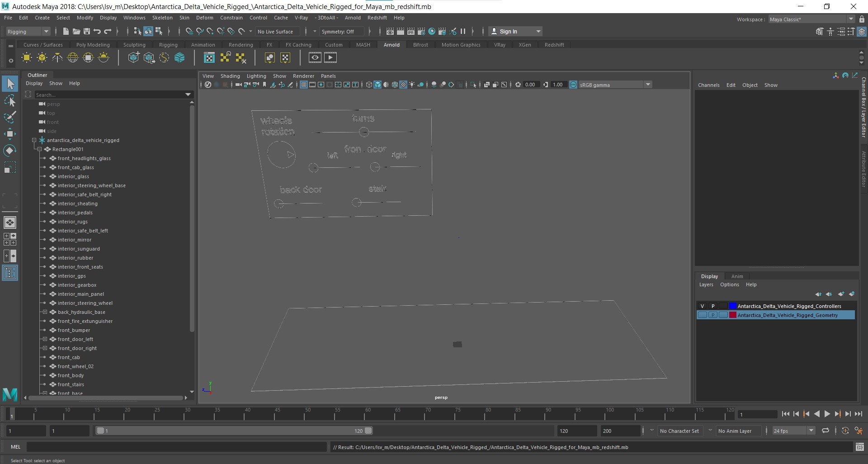This screenshot has height=464, width=868.
Task: Collapse the Rectangle001 outliner node
Action: (x=39, y=149)
